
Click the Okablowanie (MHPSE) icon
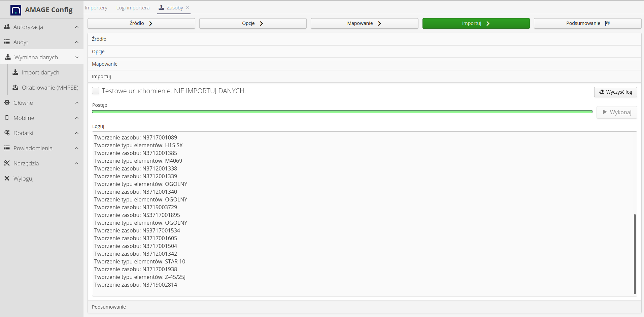coord(15,88)
